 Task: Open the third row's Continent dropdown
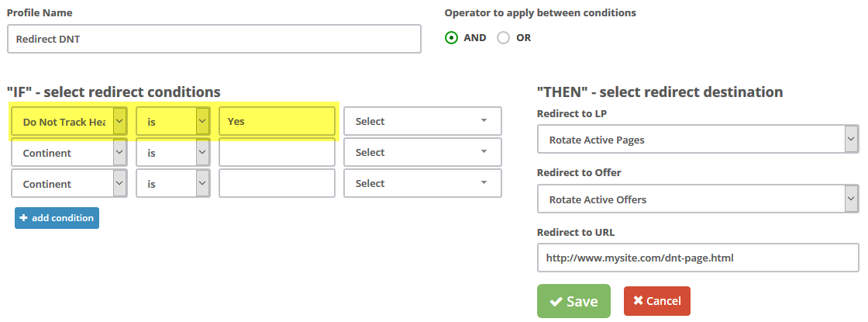(69, 184)
